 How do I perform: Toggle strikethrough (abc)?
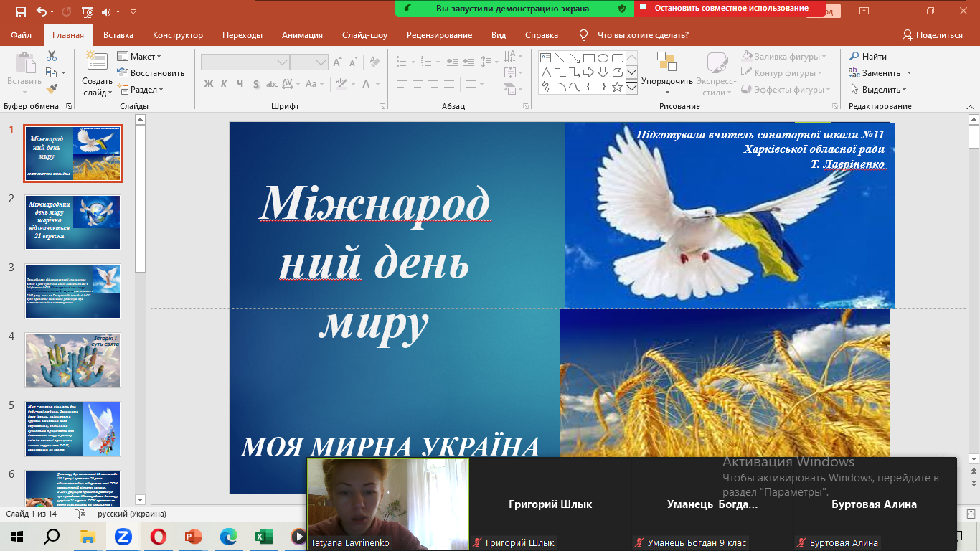point(271,84)
